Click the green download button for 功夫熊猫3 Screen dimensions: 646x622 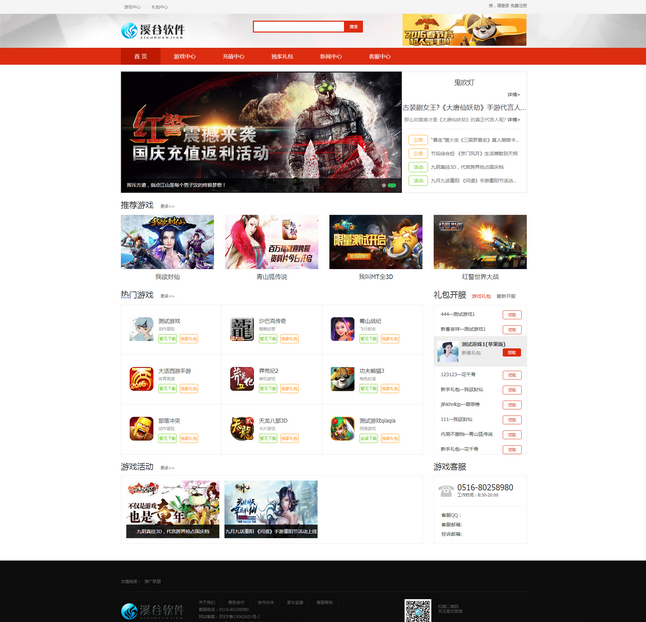pos(368,388)
